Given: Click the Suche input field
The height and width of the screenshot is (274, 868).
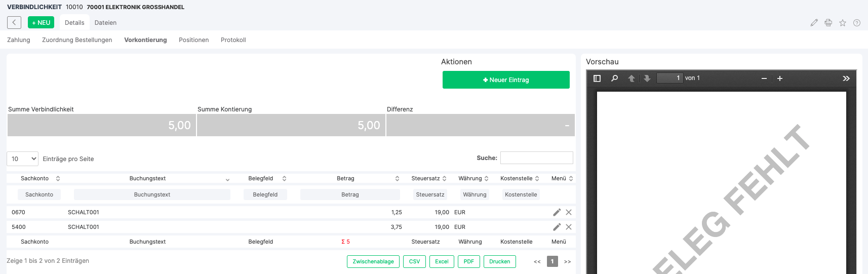Looking at the screenshot, I should [537, 158].
